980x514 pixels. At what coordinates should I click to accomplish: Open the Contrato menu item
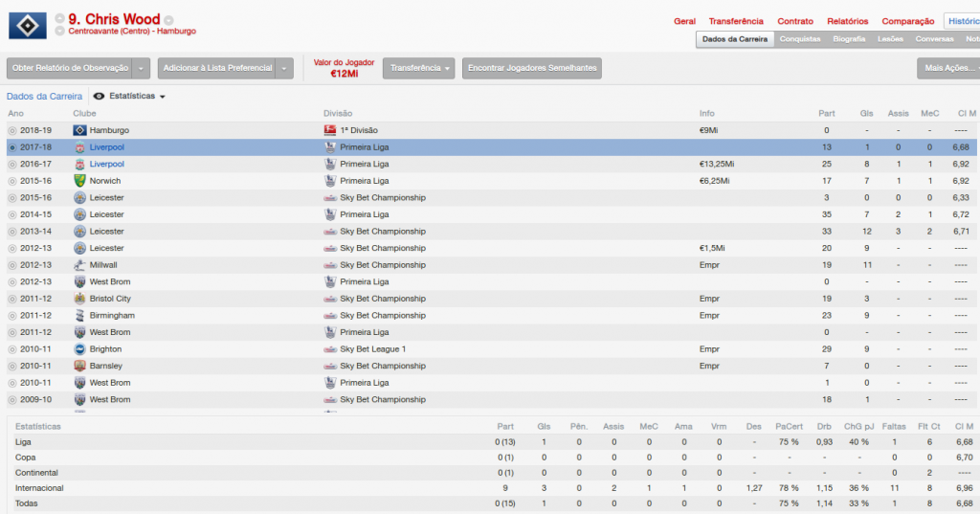point(795,21)
